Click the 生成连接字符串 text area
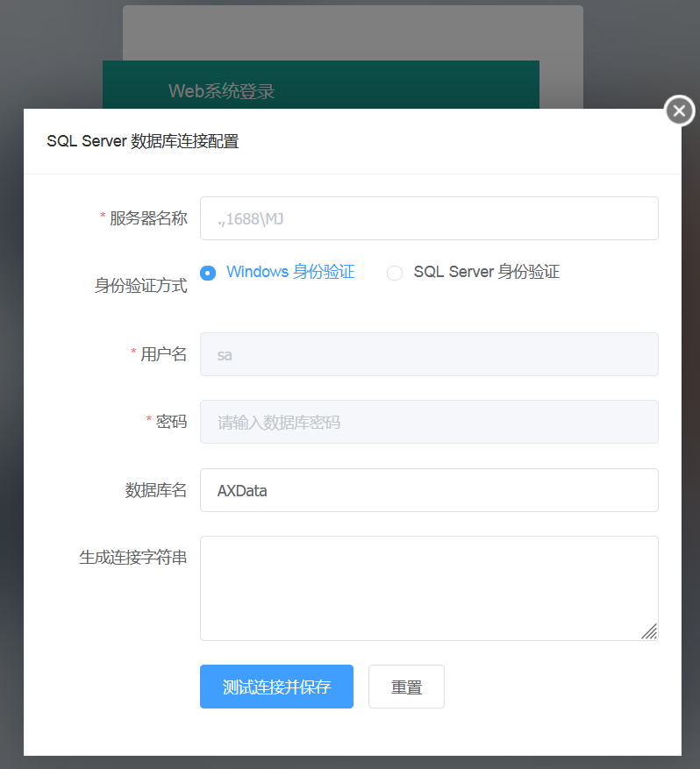 tap(429, 588)
